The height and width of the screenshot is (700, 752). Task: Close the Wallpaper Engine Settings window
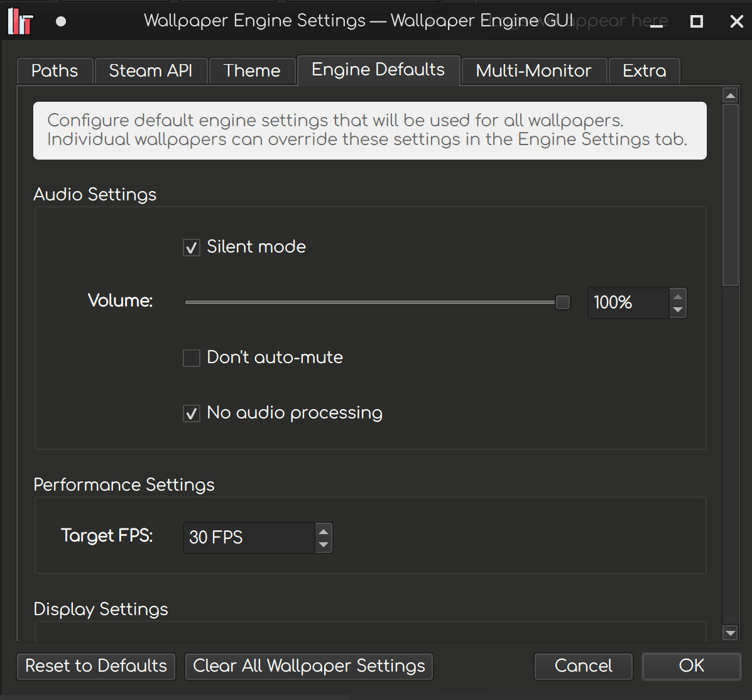(737, 21)
